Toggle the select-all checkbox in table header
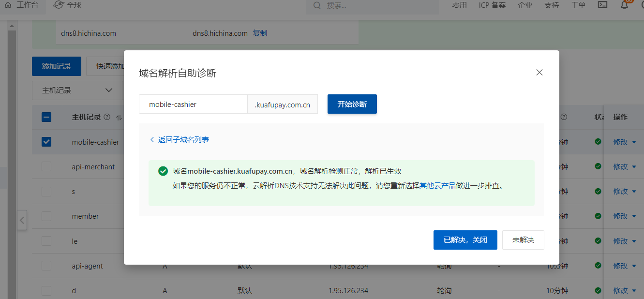Screen dimensions: 644x299 coord(46,117)
